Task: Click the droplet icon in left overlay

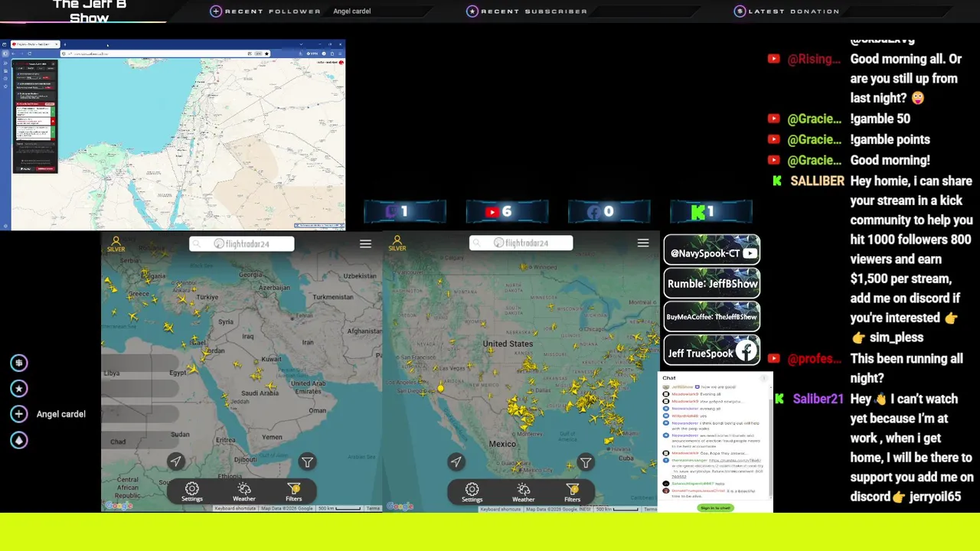Action: point(19,440)
